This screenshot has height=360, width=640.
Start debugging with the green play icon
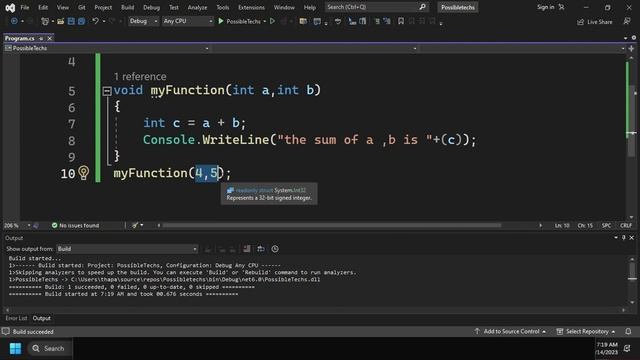[x=221, y=21]
